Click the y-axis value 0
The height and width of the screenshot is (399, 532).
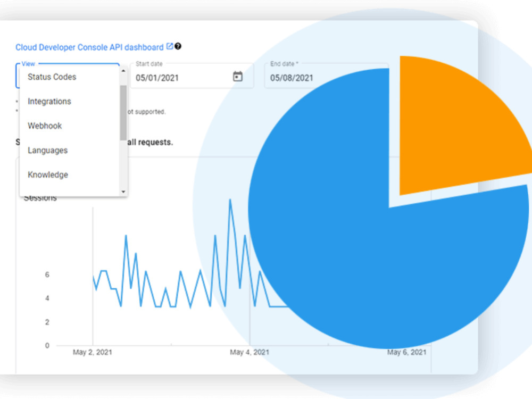(47, 345)
